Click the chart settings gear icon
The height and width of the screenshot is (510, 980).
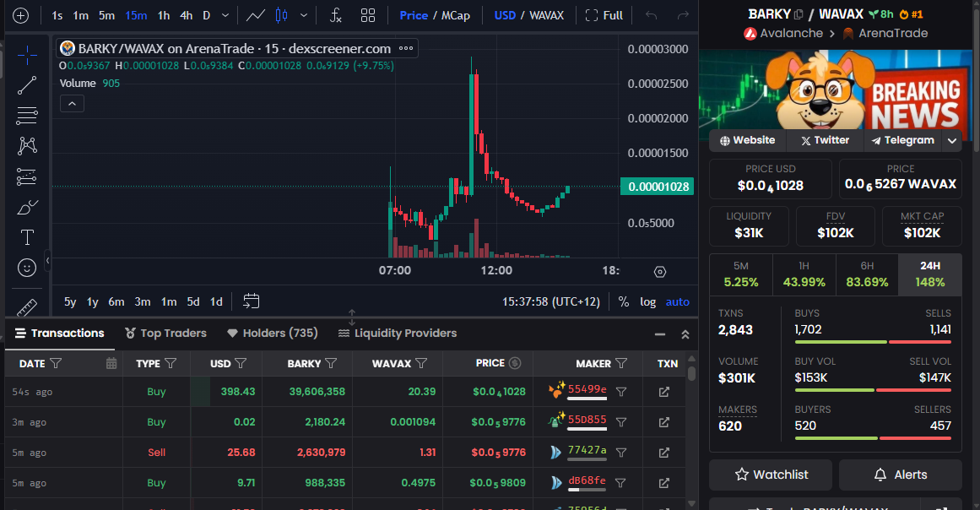coord(660,271)
